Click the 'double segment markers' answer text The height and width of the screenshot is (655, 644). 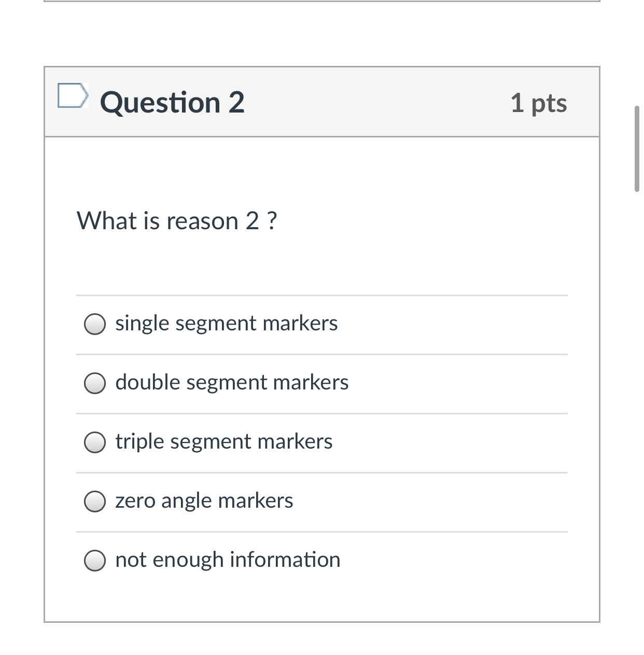232,382
